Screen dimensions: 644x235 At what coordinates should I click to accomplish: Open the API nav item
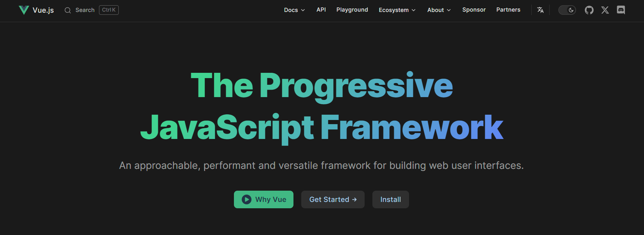pos(321,10)
